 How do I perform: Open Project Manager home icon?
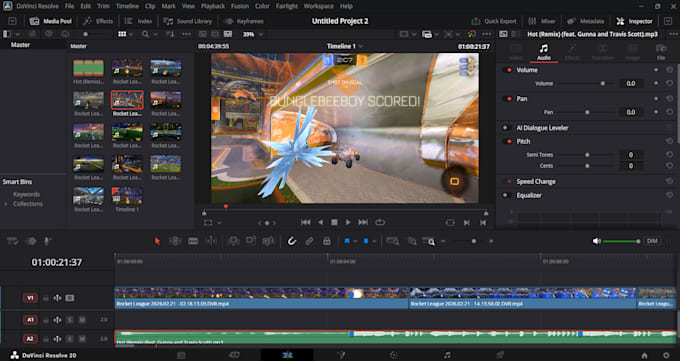[645, 355]
